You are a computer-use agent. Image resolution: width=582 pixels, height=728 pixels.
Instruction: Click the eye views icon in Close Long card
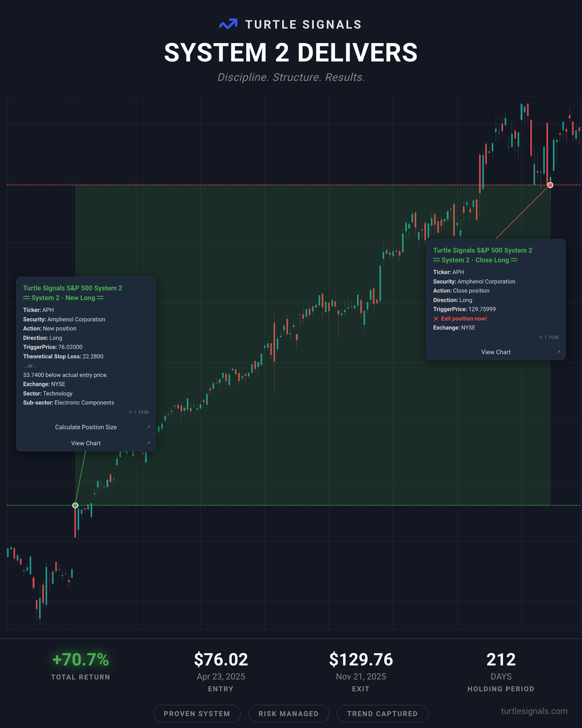point(541,338)
